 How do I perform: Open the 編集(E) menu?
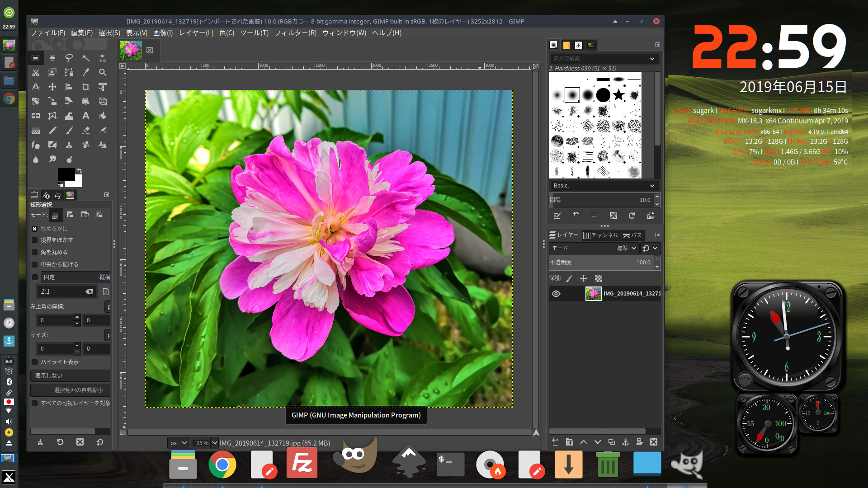tap(82, 33)
